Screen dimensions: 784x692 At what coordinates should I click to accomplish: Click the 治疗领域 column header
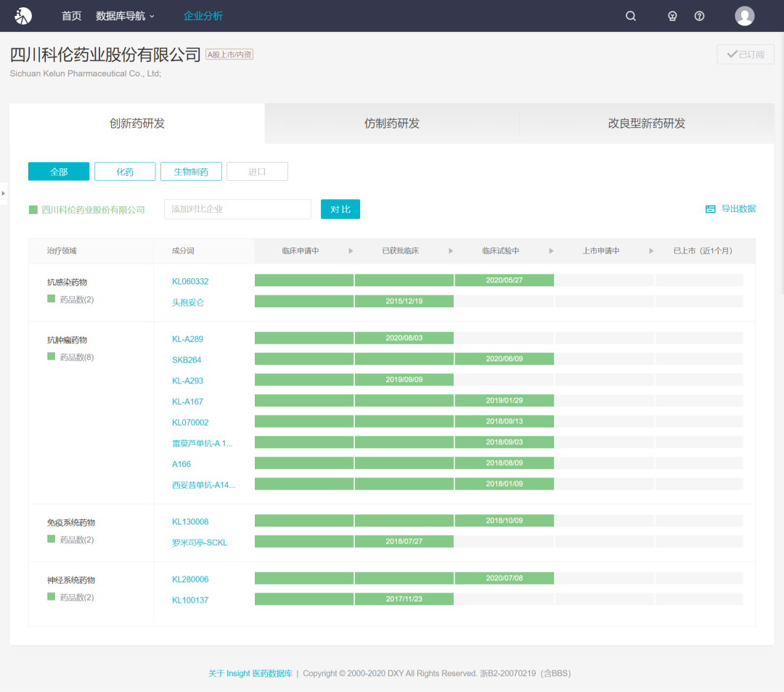point(62,251)
